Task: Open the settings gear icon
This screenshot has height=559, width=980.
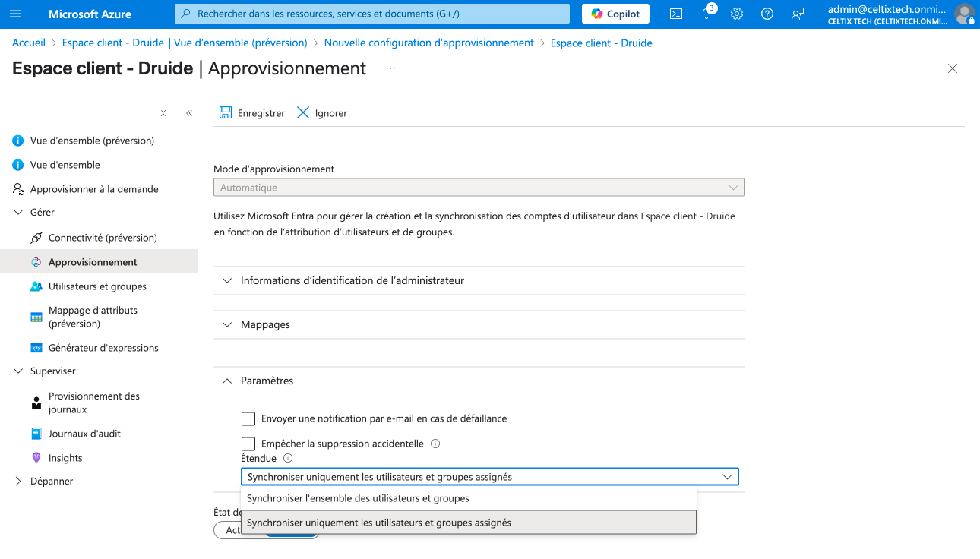Action: pos(736,14)
